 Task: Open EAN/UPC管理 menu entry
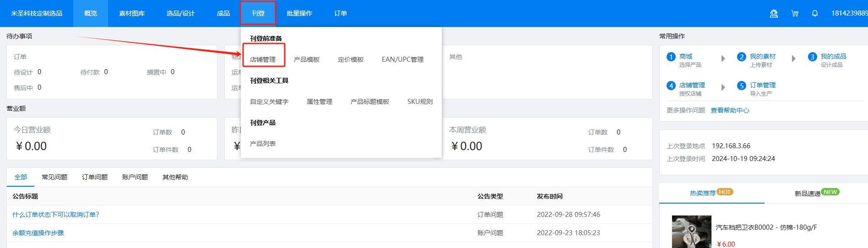pos(402,59)
